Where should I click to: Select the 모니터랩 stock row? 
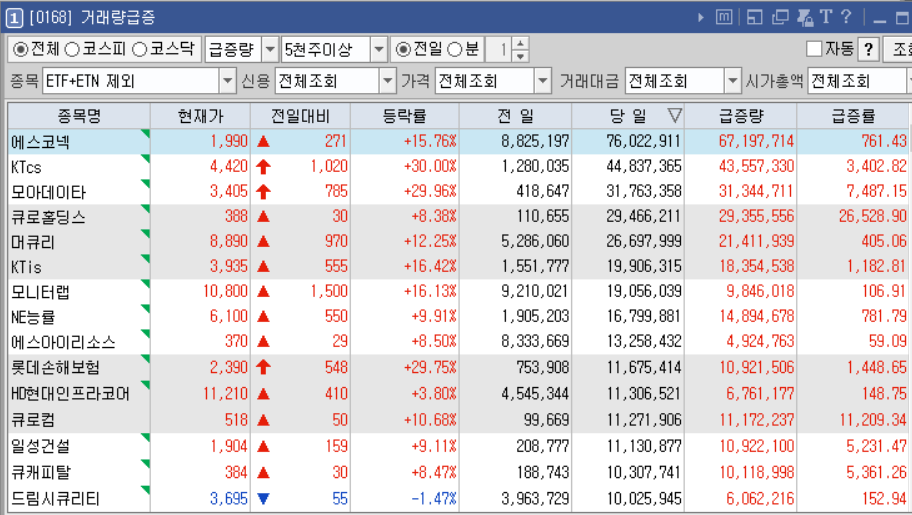point(458,292)
